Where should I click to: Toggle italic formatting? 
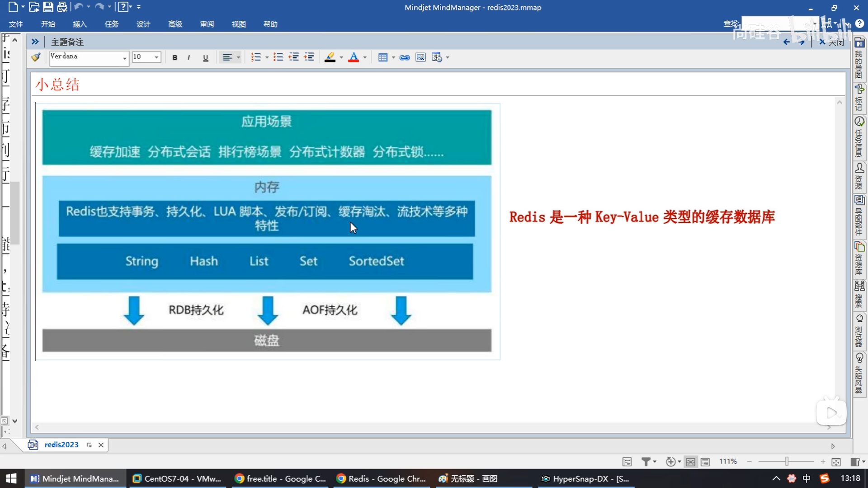click(189, 57)
